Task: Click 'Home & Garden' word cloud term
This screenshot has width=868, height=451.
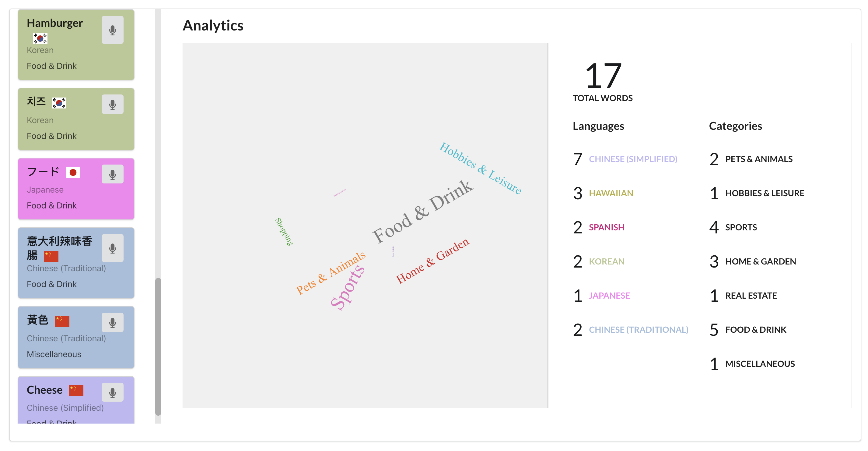Action: coord(432,261)
